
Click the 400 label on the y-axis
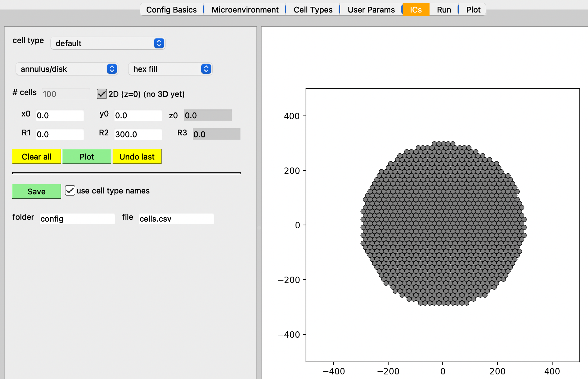(x=292, y=116)
